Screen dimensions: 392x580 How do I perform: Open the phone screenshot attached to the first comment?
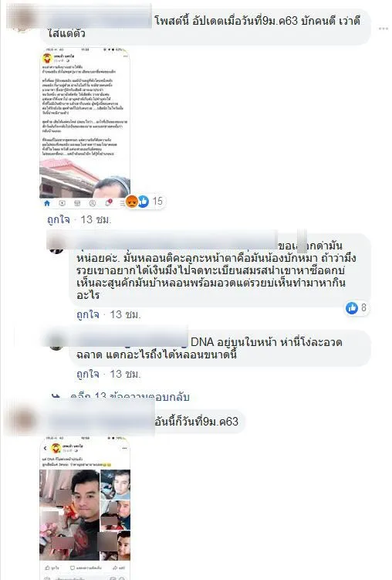click(85, 127)
